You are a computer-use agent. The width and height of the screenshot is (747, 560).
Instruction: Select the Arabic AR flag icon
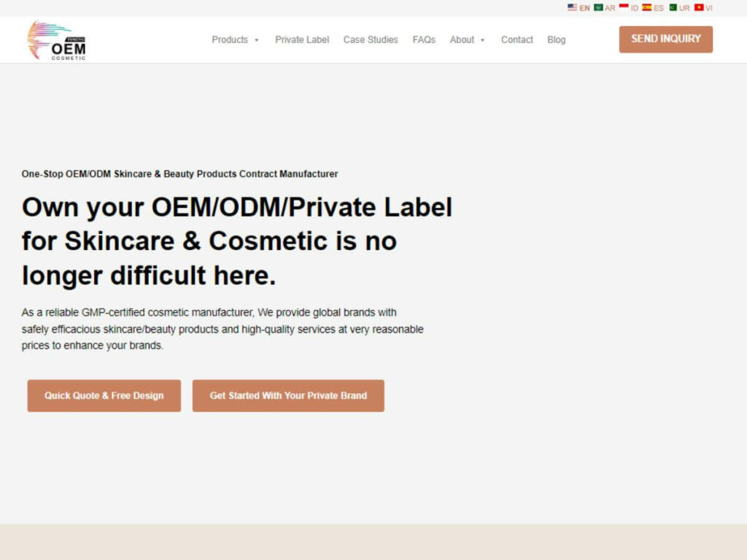(x=598, y=7)
